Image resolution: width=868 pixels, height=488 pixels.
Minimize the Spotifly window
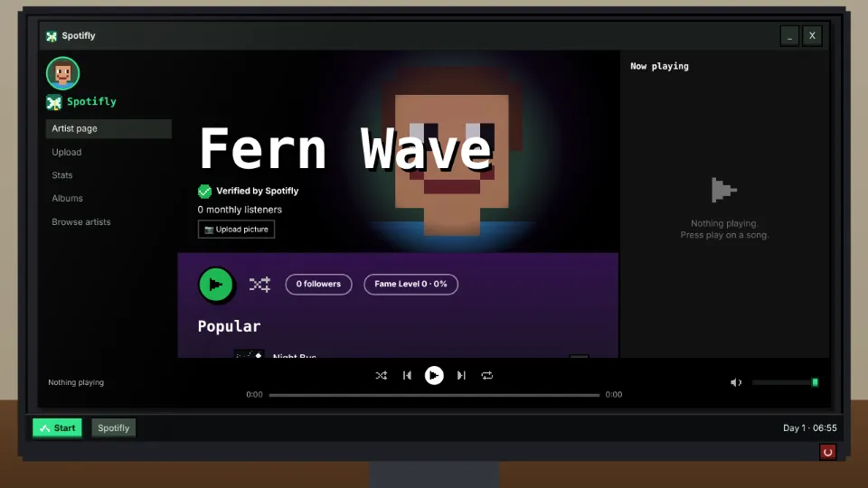[x=789, y=36]
